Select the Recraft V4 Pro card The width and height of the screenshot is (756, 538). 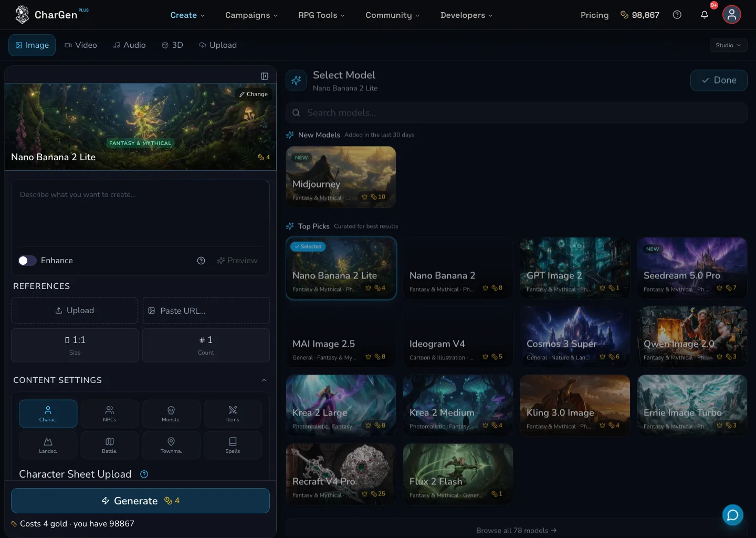[x=341, y=474]
